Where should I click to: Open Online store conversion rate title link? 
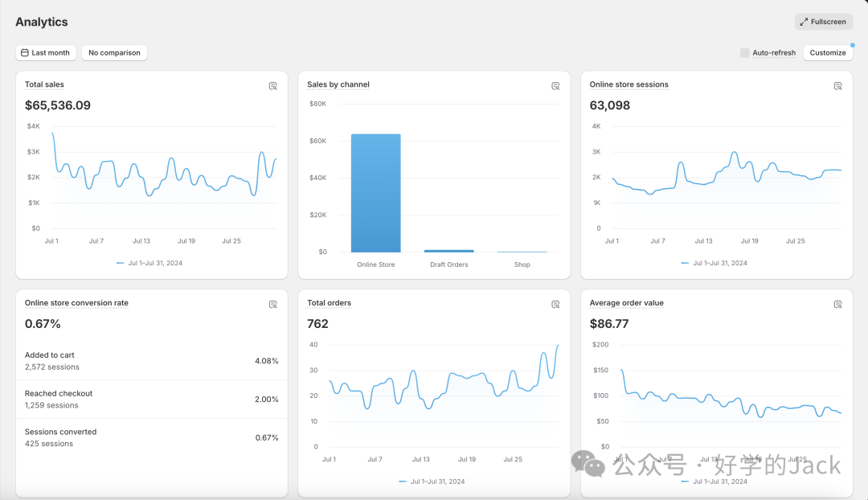click(x=76, y=303)
